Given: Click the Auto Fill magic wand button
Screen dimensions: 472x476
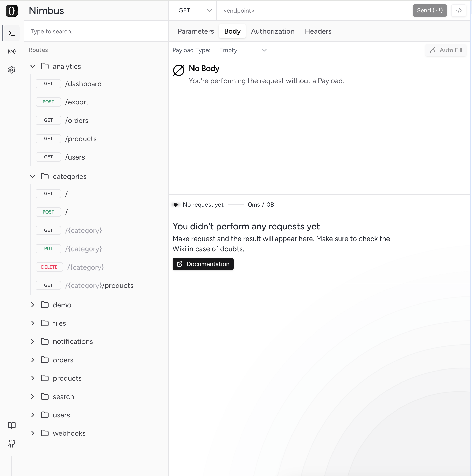Looking at the screenshot, I should 446,50.
